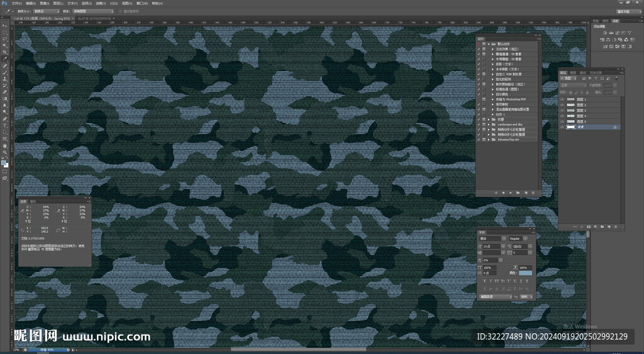Click the Character panel text color swatch
Image resolution: width=644 pixels, height=354 pixels.
pyautogui.click(x=525, y=273)
